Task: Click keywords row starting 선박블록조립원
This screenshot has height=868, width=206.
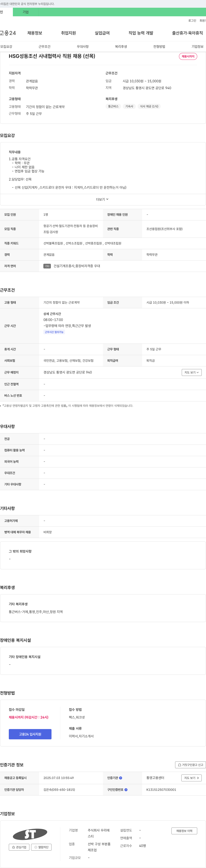Action: (82, 243)
